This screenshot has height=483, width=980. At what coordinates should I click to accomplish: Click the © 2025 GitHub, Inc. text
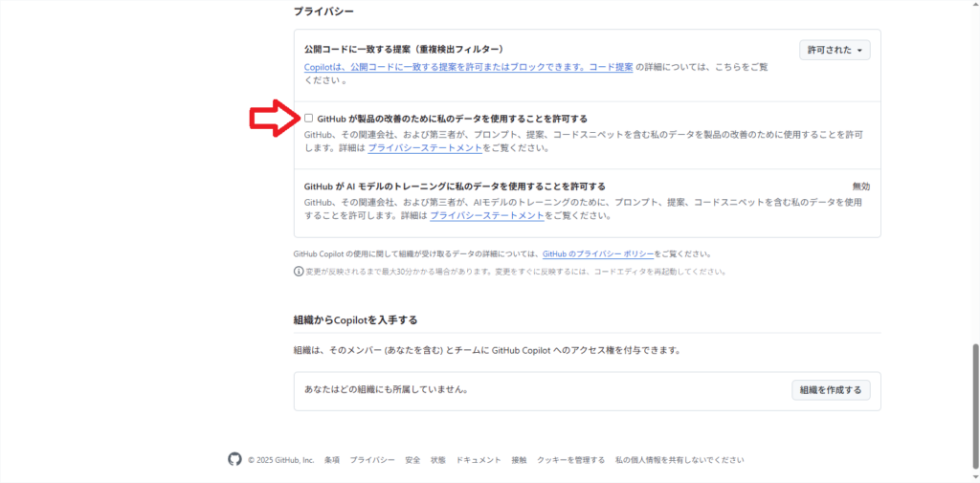(x=280, y=460)
